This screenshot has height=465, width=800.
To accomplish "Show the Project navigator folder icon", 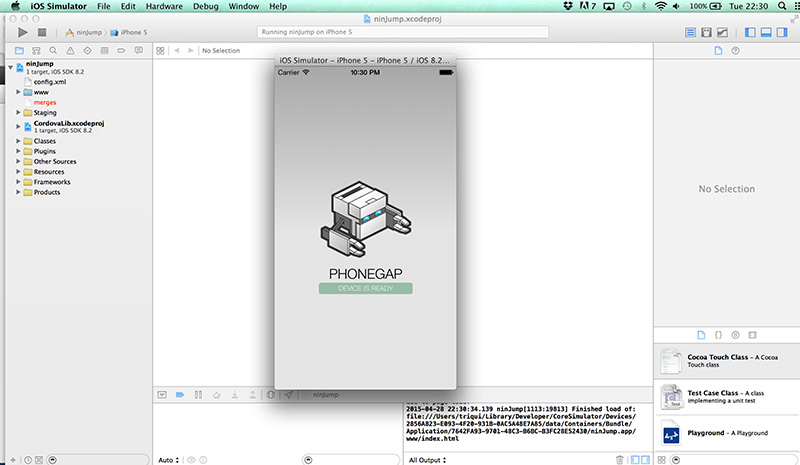I will [19, 51].
